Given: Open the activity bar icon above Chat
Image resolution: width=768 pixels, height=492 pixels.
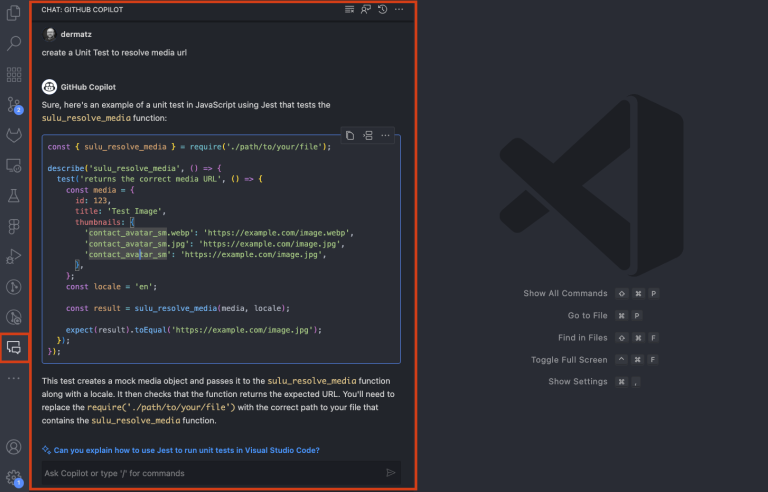Looking at the screenshot, I should click(x=14, y=317).
